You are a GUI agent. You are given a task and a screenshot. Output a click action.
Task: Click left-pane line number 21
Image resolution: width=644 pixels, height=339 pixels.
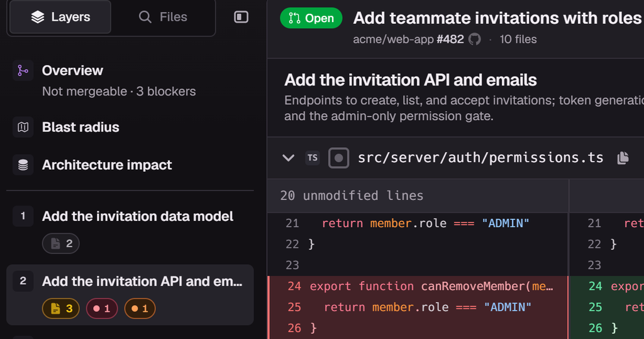click(x=292, y=223)
